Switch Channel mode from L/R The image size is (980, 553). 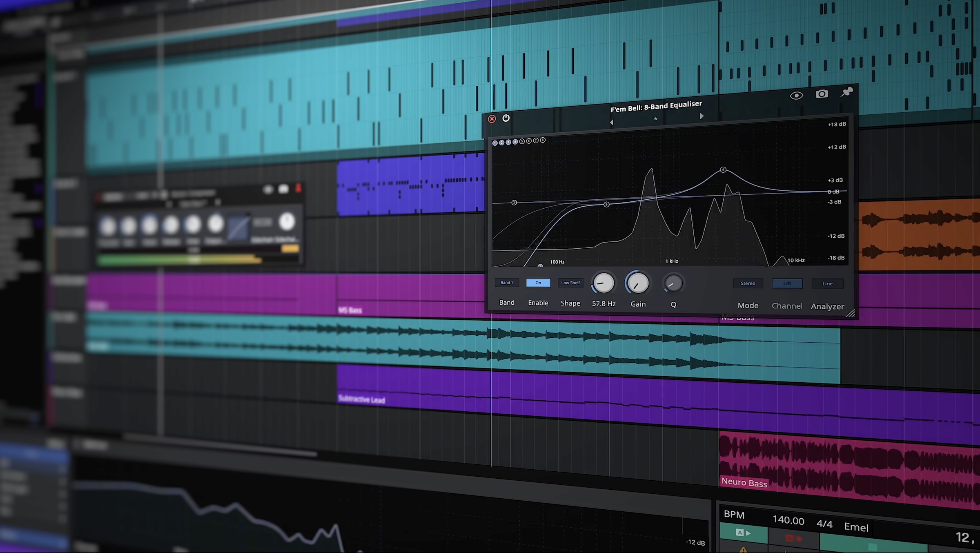pos(787,283)
